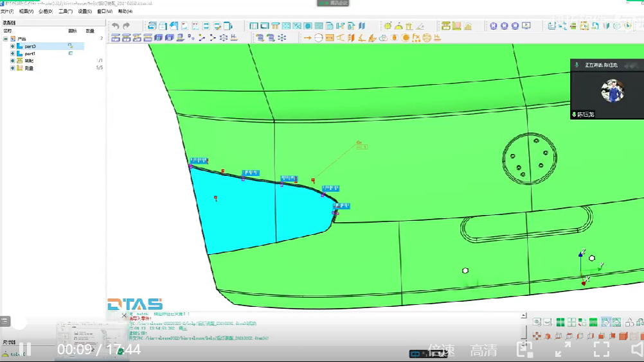
Task: Click the orange shaded cube view icon
Action: (623, 336)
